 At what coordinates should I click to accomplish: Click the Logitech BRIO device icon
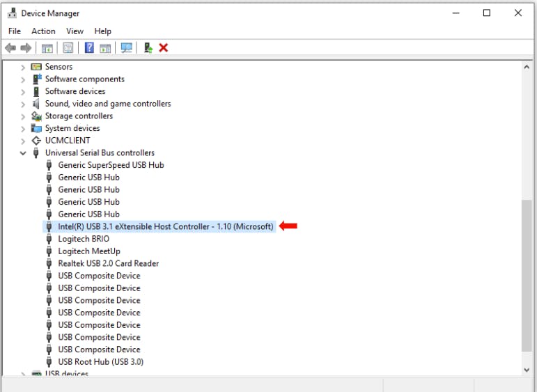tap(49, 239)
